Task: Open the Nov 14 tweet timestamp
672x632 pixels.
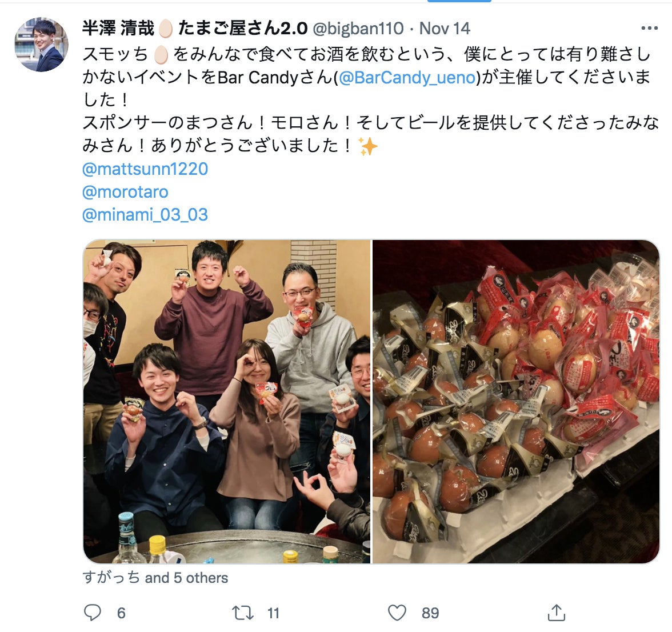Action: point(445,28)
